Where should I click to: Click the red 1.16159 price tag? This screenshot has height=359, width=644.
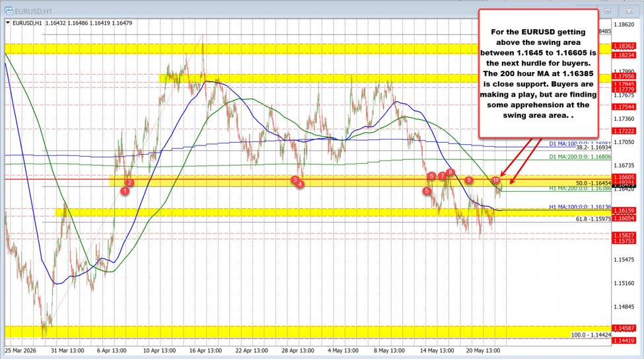(624, 210)
